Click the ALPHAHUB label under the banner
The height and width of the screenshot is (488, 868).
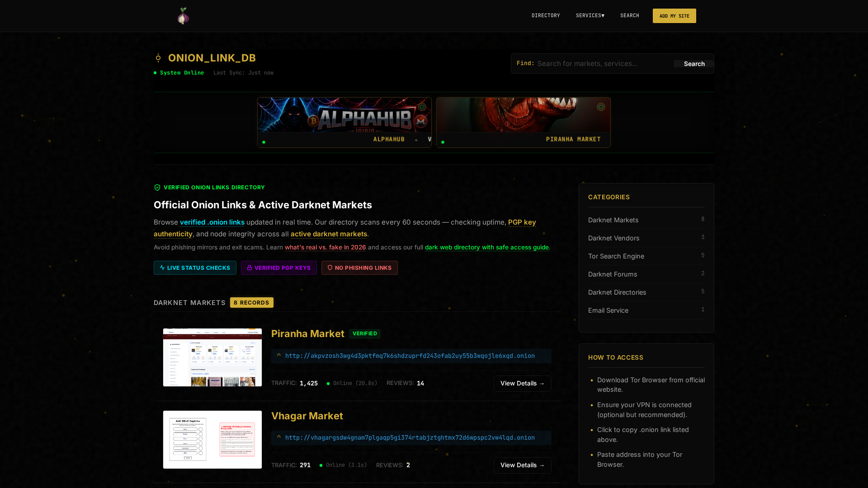coord(389,139)
